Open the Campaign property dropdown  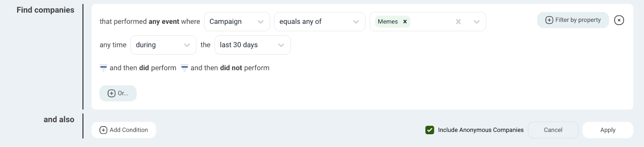237,22
